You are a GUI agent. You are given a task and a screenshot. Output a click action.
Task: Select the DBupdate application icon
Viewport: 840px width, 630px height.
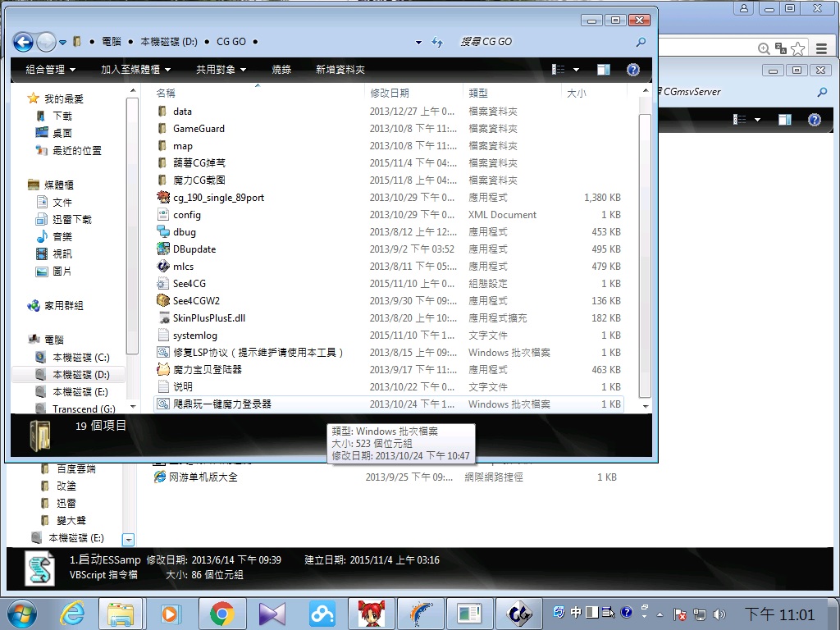coord(163,249)
